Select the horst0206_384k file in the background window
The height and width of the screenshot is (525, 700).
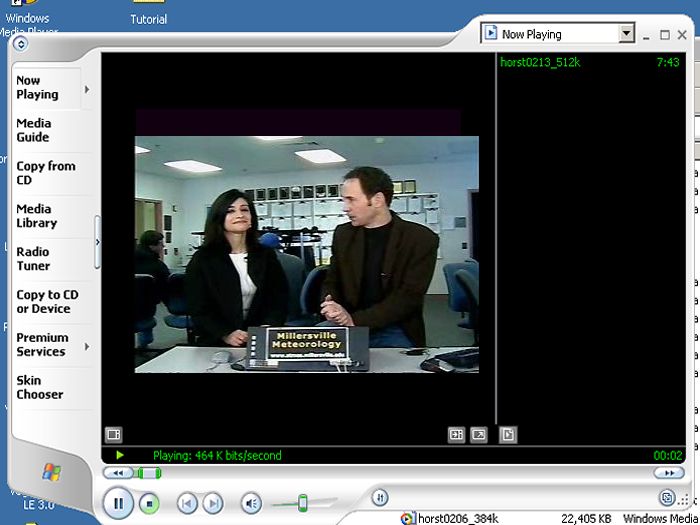(458, 518)
